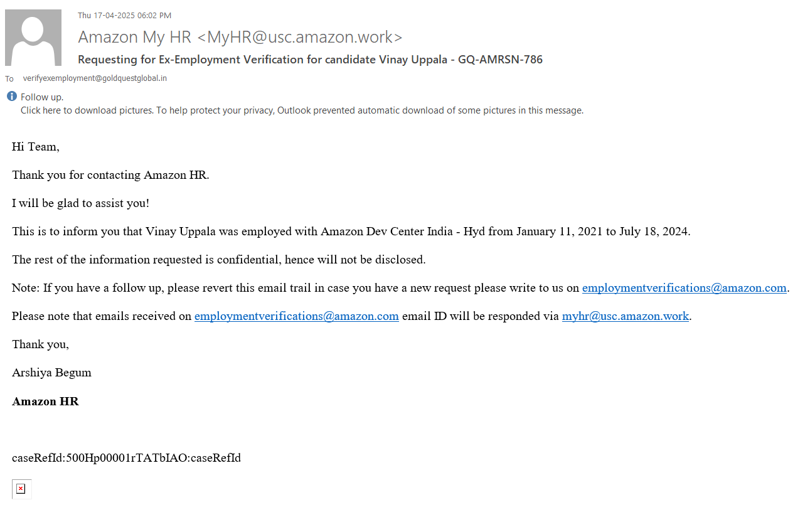Open the myhr@usc.amazon.work email link
Image resolution: width=805 pixels, height=532 pixels.
[x=625, y=316]
